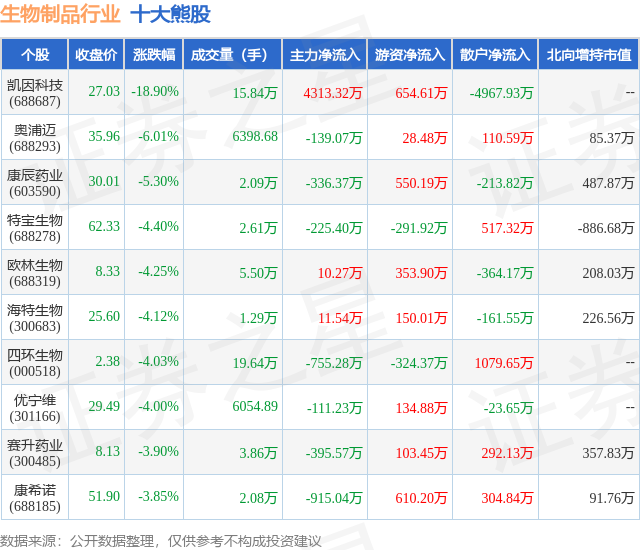Click main inflow 4313.32万

[x=333, y=93]
